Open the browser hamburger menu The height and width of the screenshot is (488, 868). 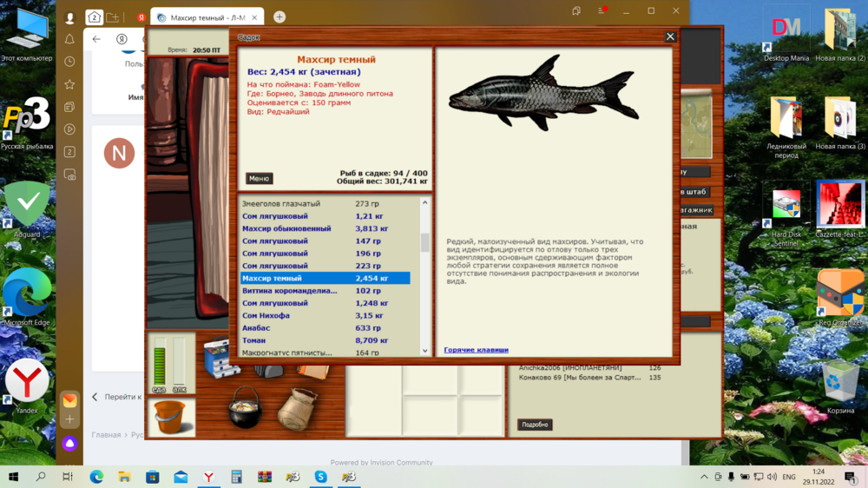tap(602, 10)
